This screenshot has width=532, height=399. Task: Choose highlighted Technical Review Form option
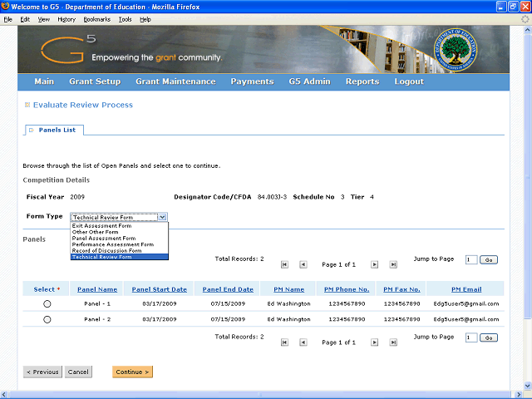point(119,257)
